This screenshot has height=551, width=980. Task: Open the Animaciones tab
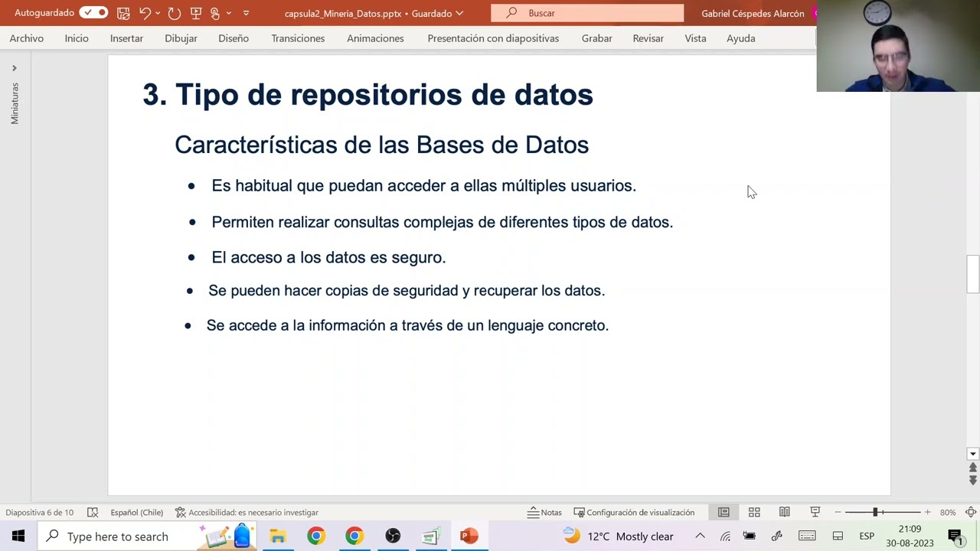(x=375, y=38)
